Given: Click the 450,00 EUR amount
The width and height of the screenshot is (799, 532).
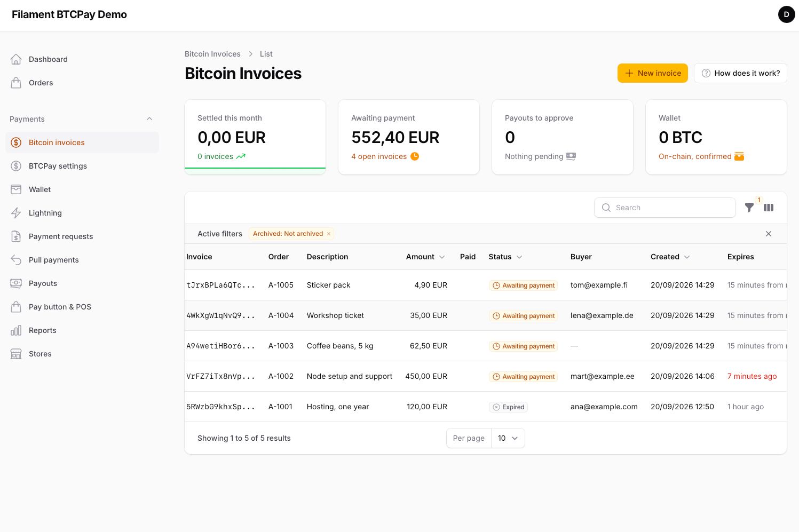Looking at the screenshot, I should click(426, 376).
